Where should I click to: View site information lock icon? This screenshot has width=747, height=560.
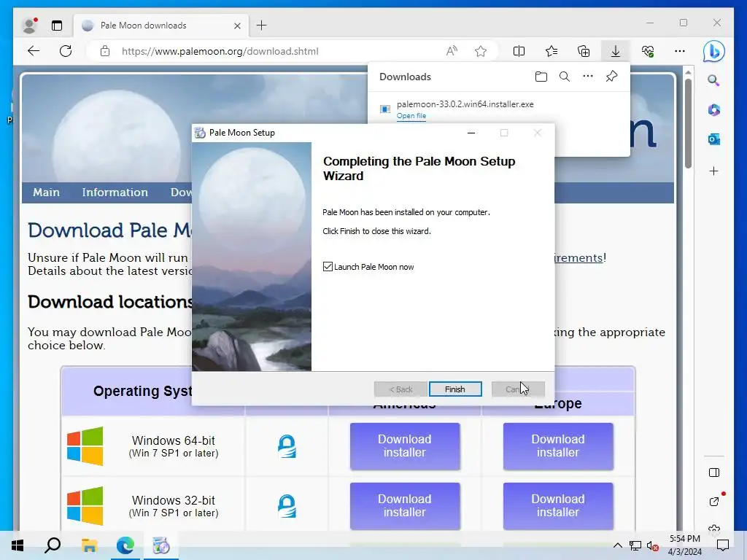[105, 51]
